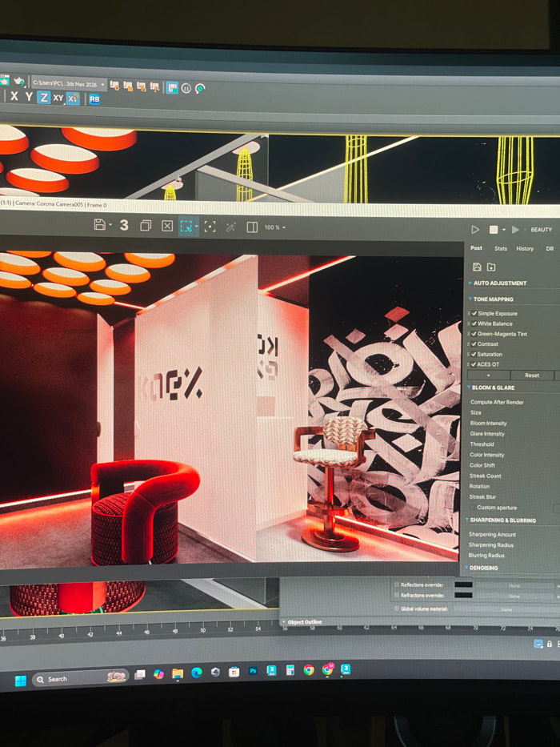Switch to the Post tab
Screen dimensions: 560x747
click(476, 248)
